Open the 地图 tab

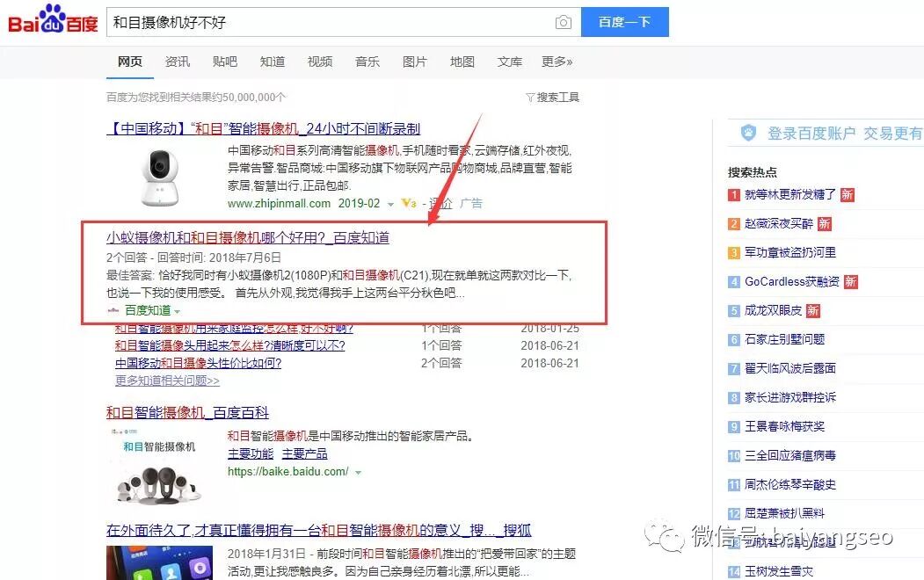462,62
